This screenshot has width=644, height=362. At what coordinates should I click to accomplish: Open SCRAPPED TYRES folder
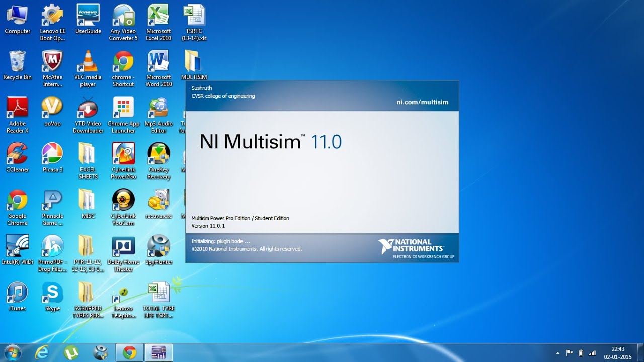(88, 300)
